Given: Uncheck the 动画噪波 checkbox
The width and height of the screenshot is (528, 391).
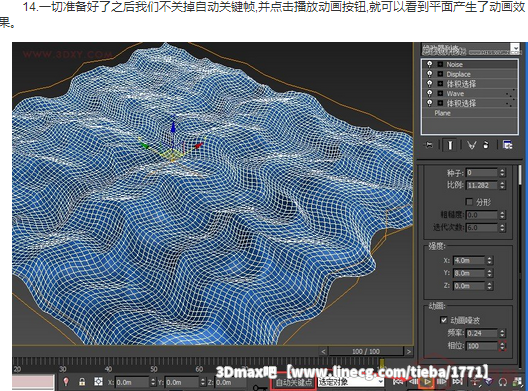Looking at the screenshot, I should (444, 320).
